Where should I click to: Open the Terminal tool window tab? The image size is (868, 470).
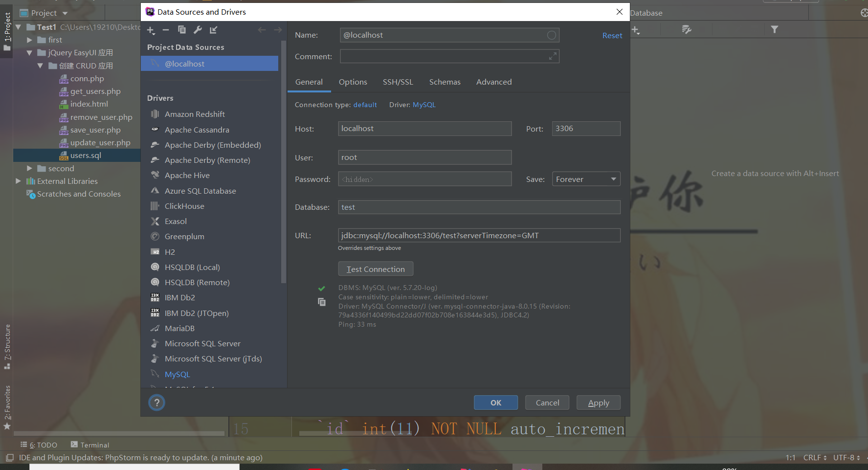[90, 445]
